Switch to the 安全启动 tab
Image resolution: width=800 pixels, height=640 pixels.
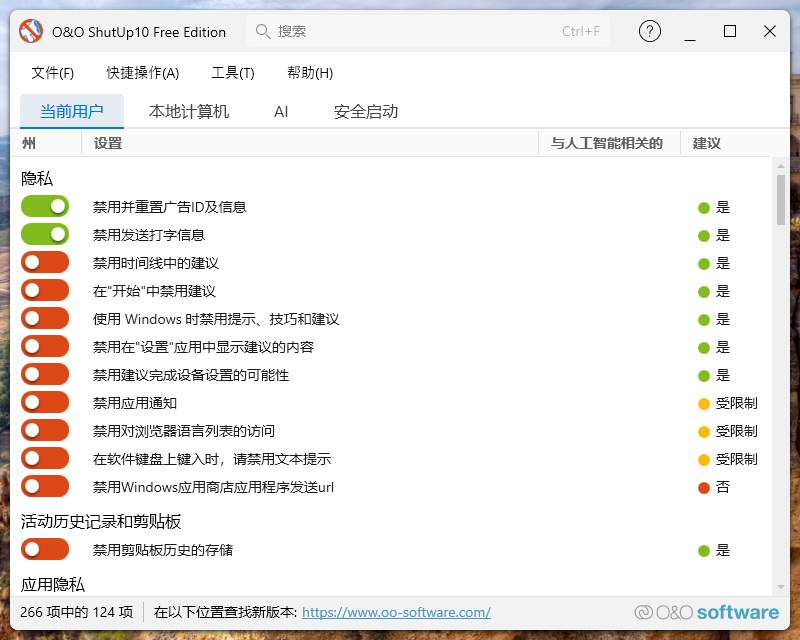[366, 111]
